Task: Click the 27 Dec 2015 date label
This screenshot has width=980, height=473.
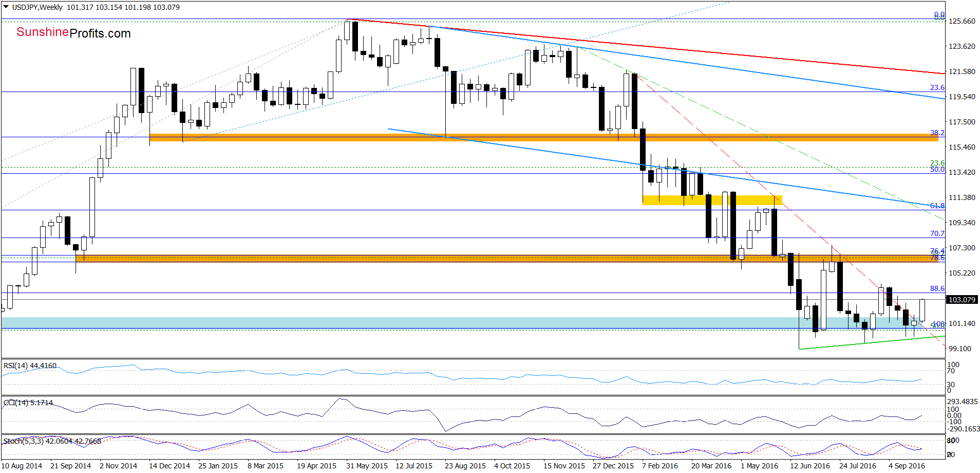Action: click(613, 466)
